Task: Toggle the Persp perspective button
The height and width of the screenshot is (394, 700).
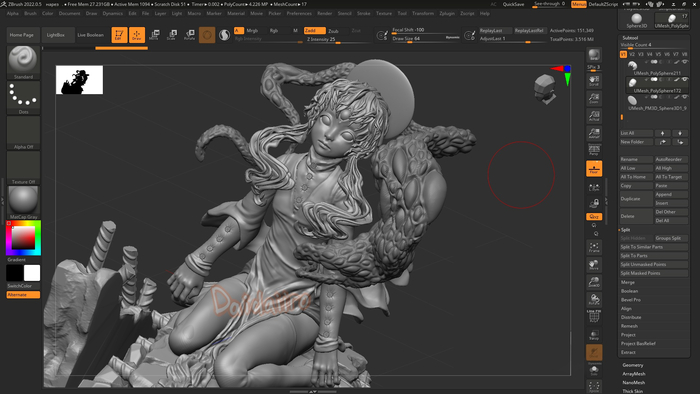Action: (594, 150)
